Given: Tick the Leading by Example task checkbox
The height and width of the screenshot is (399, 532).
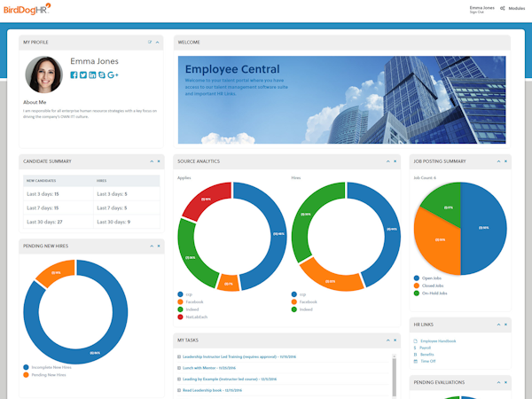Looking at the screenshot, I should (179, 378).
